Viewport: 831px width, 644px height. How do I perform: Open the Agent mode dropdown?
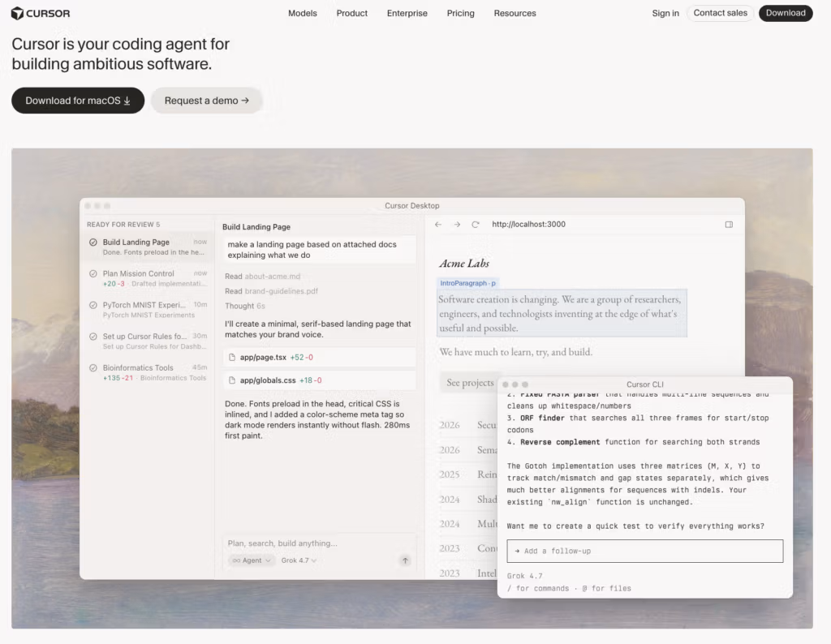tap(252, 560)
